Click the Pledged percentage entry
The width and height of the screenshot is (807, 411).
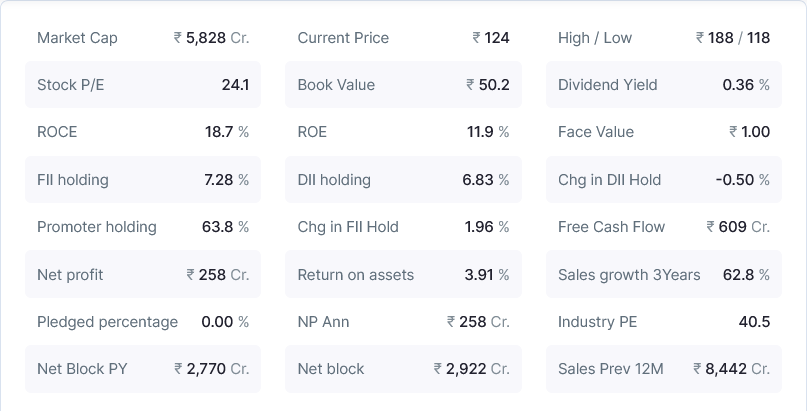pyautogui.click(x=142, y=322)
